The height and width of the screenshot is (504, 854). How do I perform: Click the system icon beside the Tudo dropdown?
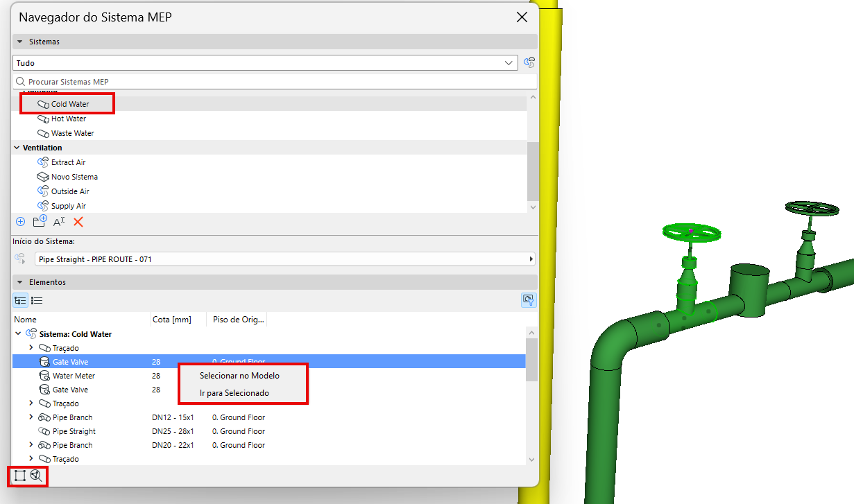point(530,63)
